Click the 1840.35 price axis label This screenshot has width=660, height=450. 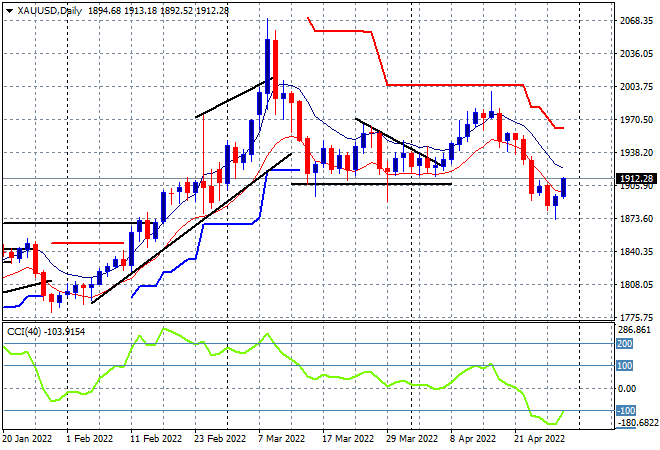[x=636, y=251]
